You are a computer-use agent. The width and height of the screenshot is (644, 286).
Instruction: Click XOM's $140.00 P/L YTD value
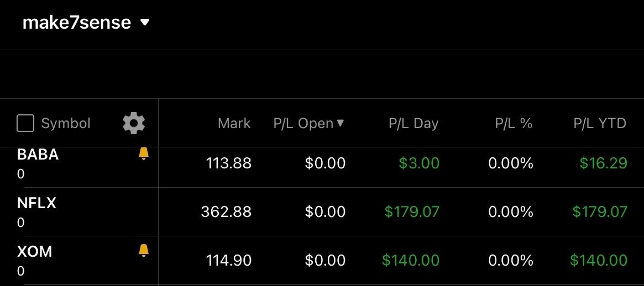(598, 260)
